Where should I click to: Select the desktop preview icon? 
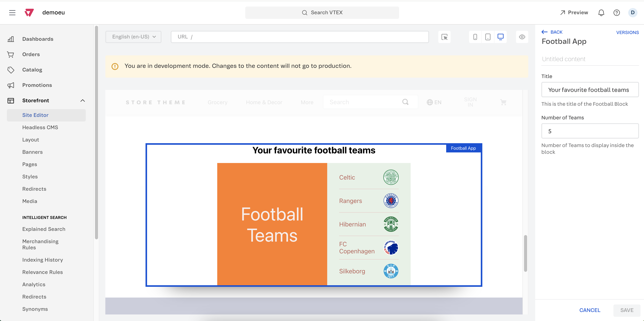click(x=501, y=37)
